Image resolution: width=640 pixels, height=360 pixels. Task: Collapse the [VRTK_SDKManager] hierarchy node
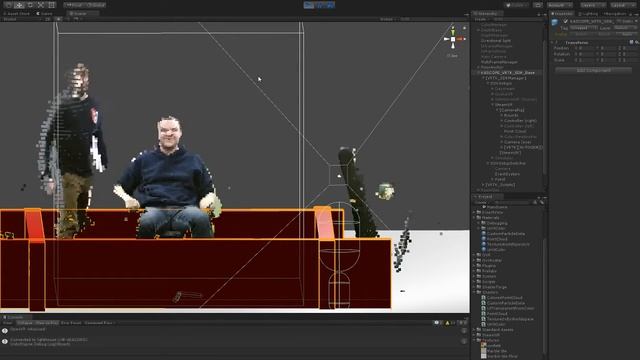pos(483,78)
